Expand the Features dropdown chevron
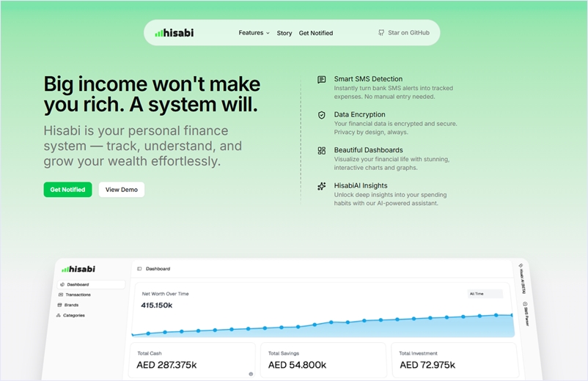The image size is (588, 381). click(268, 33)
